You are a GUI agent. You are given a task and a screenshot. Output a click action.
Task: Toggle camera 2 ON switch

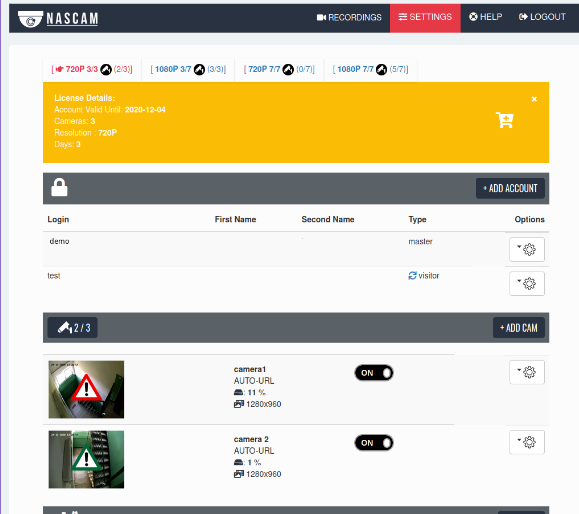pyautogui.click(x=374, y=443)
